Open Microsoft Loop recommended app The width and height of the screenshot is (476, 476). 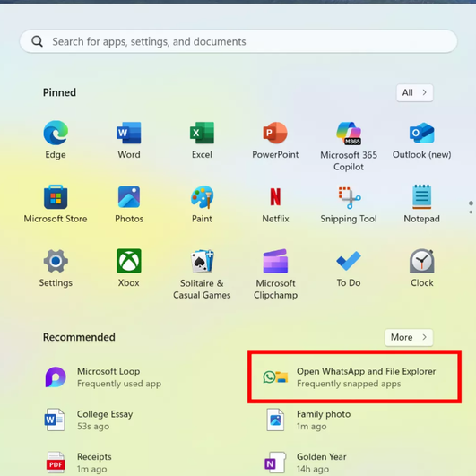(x=103, y=377)
